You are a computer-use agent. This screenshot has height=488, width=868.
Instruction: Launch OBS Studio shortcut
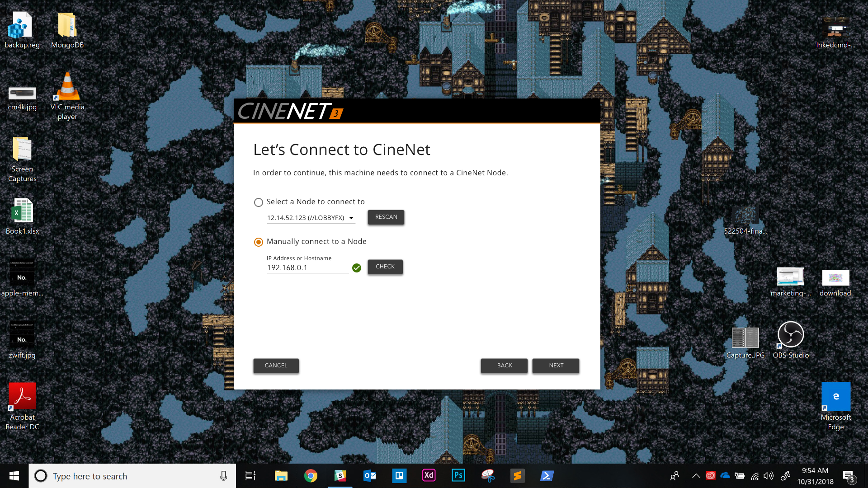tap(790, 340)
